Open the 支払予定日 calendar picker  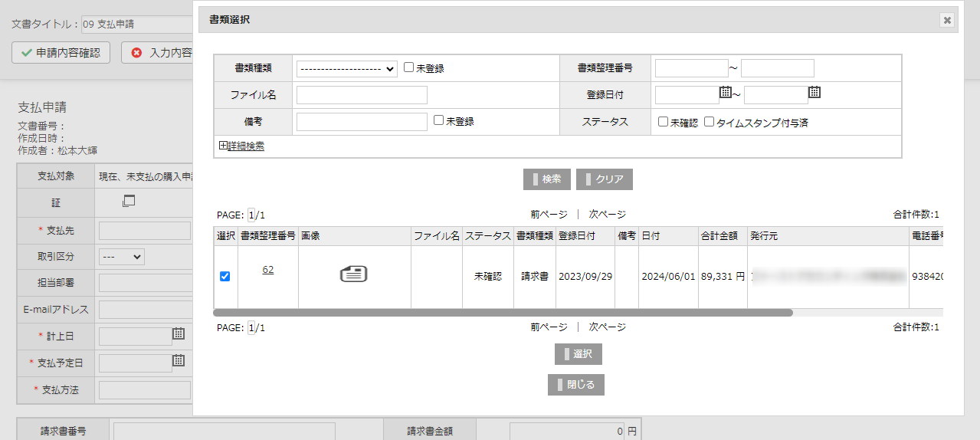click(179, 360)
